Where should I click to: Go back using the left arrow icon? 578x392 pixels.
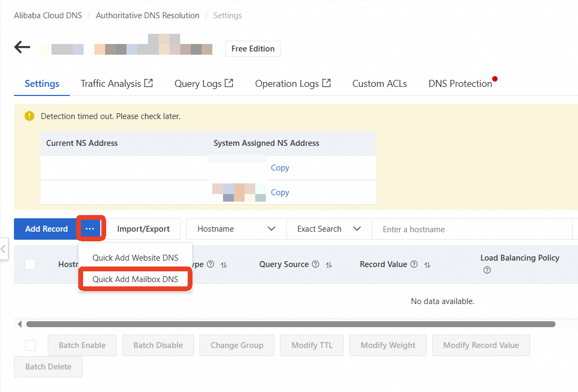click(22, 47)
